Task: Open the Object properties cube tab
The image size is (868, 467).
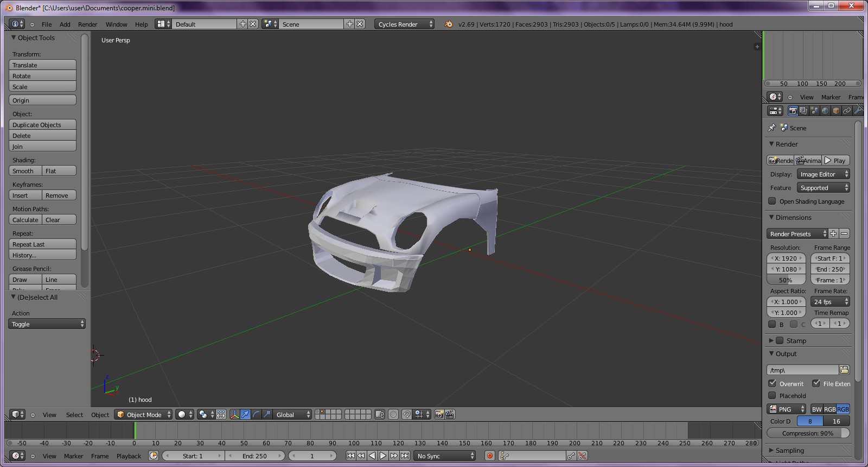Action: click(x=836, y=111)
